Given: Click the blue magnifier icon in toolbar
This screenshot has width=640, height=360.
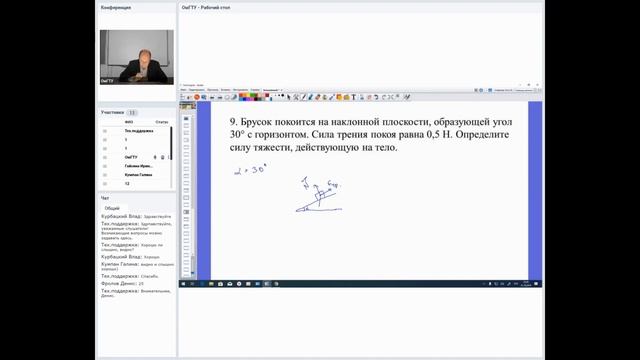Looking at the screenshot, I should coord(204,97).
